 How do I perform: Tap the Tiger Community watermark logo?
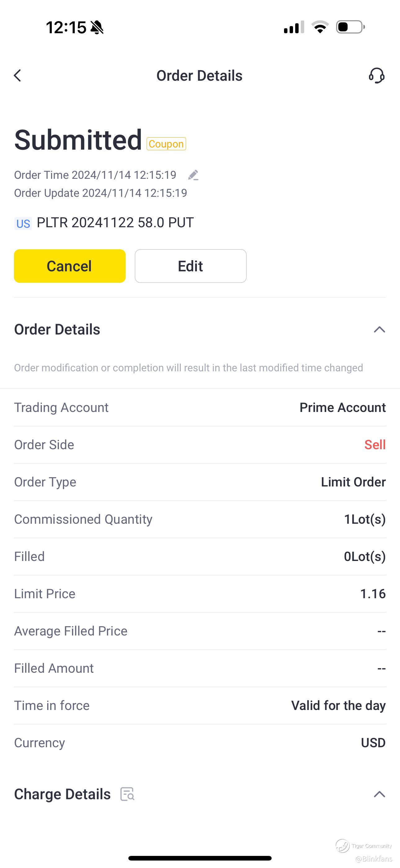pyautogui.click(x=343, y=845)
